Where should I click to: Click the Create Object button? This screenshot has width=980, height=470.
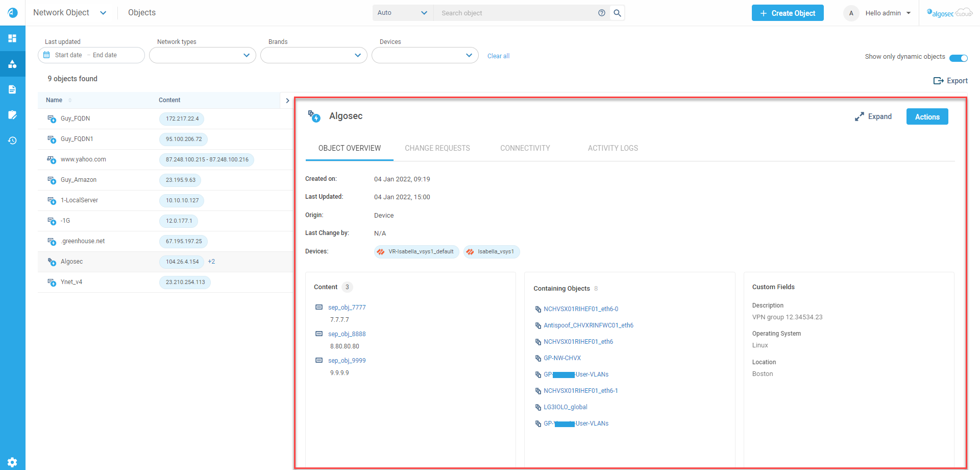pyautogui.click(x=787, y=13)
